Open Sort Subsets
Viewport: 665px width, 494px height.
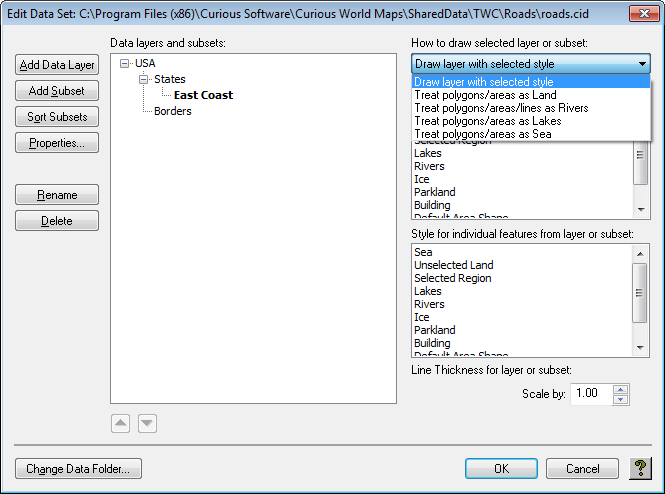pos(57,117)
